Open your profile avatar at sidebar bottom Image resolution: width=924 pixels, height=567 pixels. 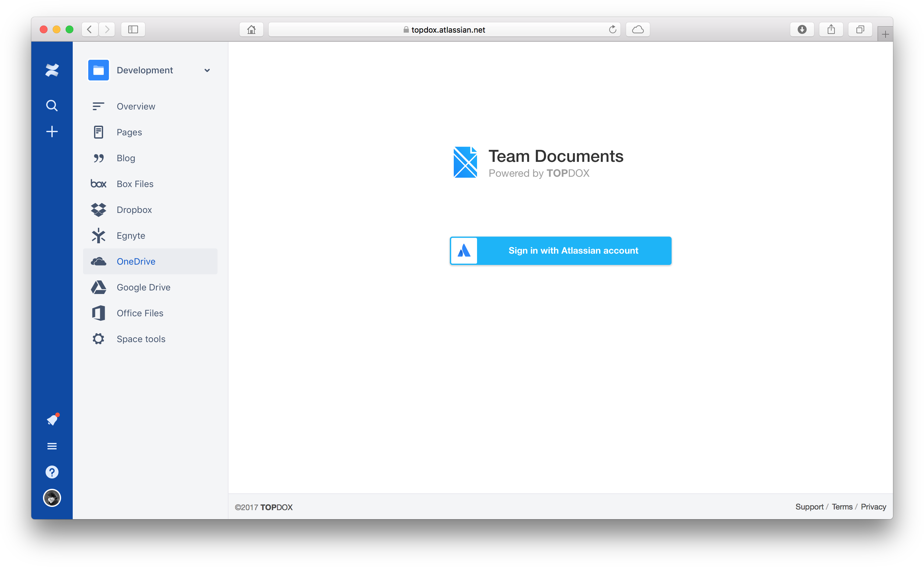point(52,498)
